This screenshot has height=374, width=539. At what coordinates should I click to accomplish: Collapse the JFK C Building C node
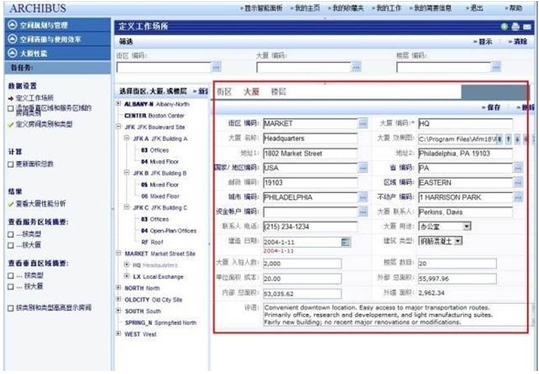(126, 207)
